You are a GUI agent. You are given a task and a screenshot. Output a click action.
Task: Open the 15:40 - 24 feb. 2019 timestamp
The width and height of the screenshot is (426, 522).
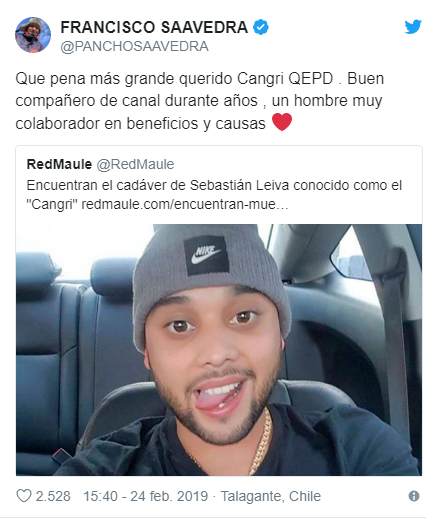(x=146, y=496)
